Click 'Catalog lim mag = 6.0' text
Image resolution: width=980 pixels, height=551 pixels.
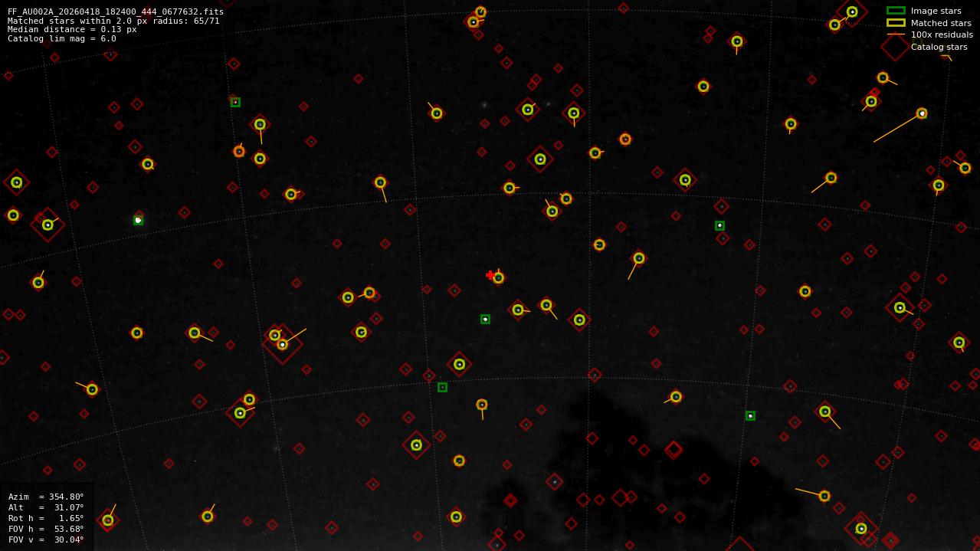(x=62, y=38)
